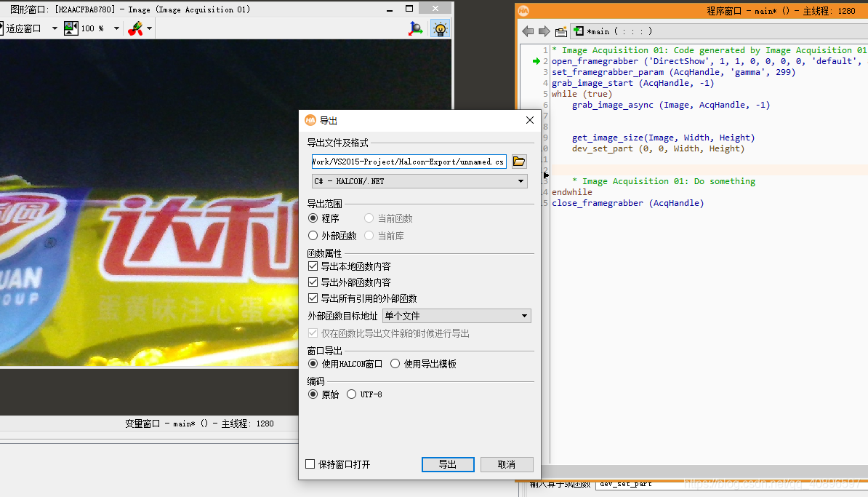Click the 取消 button
This screenshot has width=868, height=497.
tap(507, 464)
